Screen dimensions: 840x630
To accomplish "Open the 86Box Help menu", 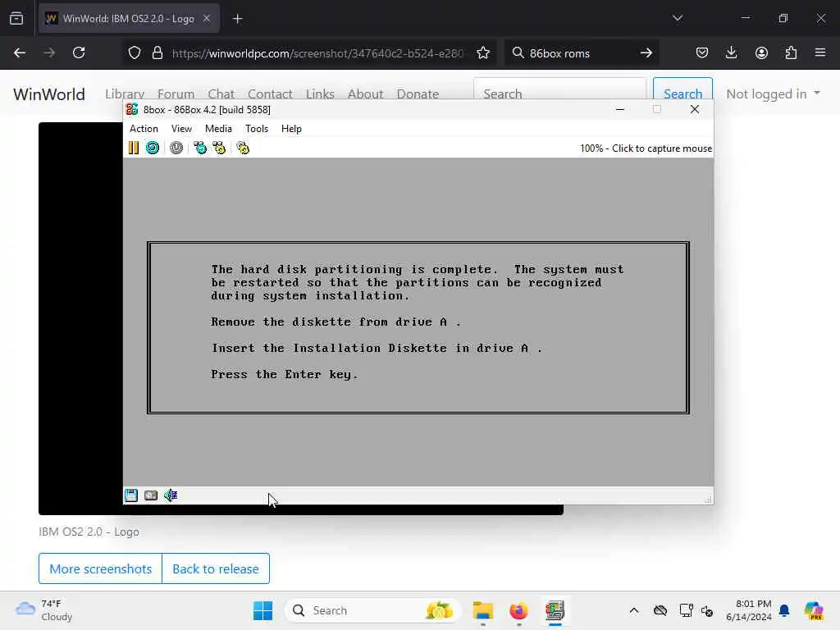I will tap(291, 129).
